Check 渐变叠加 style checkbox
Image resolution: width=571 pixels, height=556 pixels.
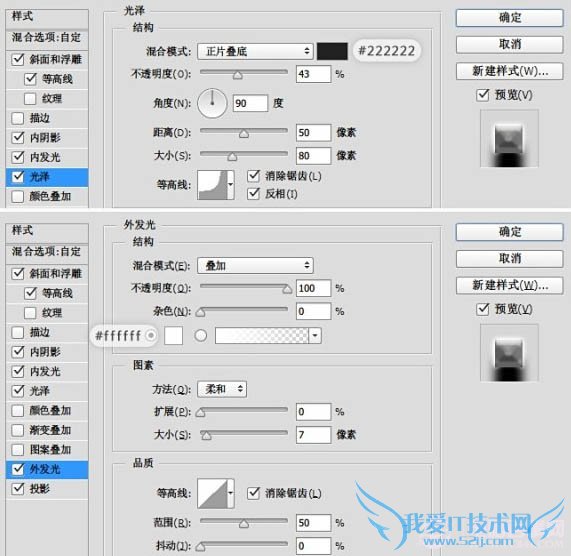(18, 430)
